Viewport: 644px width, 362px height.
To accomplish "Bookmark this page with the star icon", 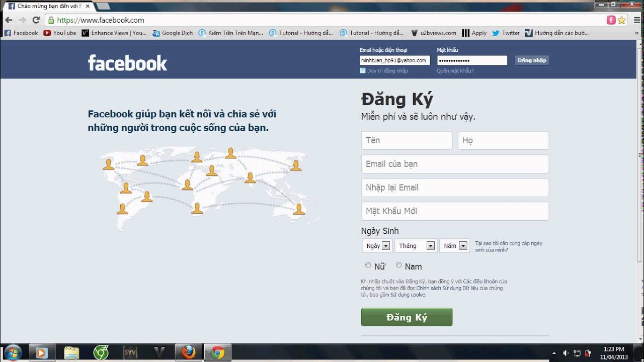I will [x=622, y=20].
